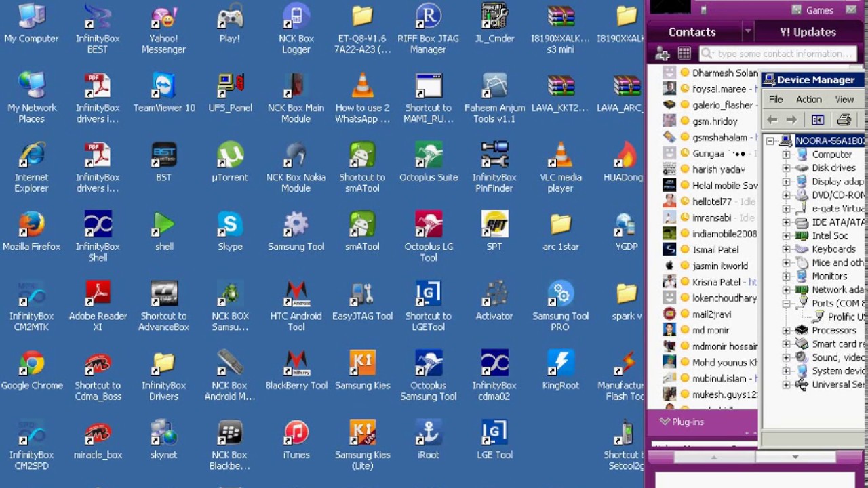Open the Adobe Reader XI icon
The image size is (868, 488).
click(x=98, y=306)
